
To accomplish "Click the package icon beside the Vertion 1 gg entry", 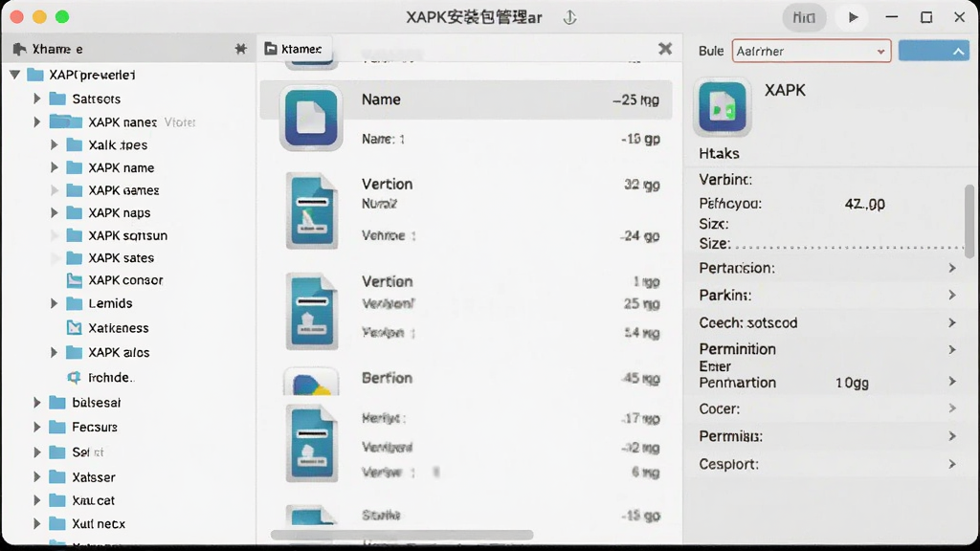I will point(312,311).
